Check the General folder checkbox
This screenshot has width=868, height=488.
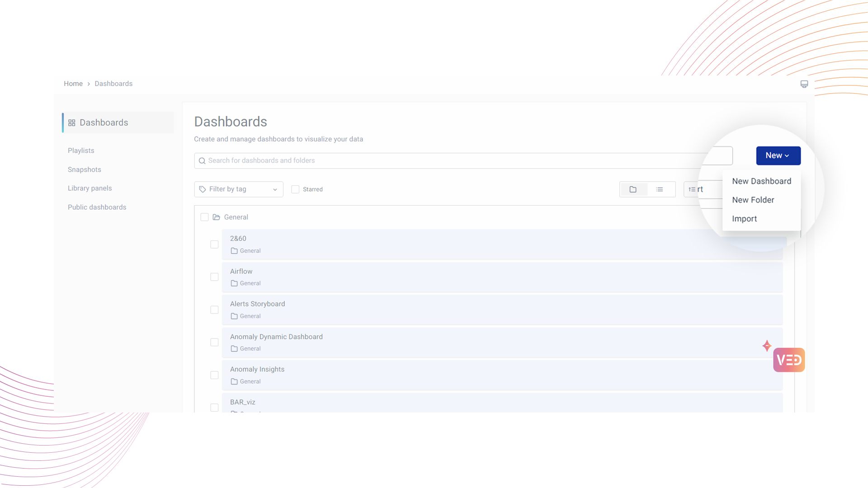[204, 217]
